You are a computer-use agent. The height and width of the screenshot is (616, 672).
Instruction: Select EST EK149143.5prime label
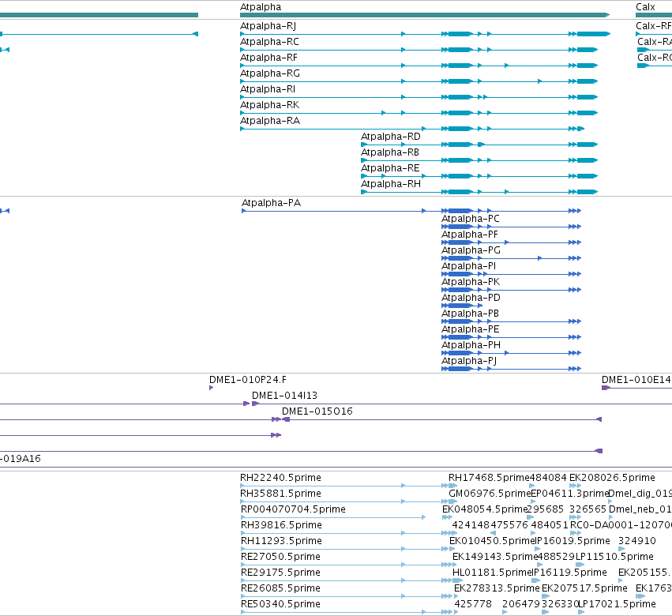[495, 557]
